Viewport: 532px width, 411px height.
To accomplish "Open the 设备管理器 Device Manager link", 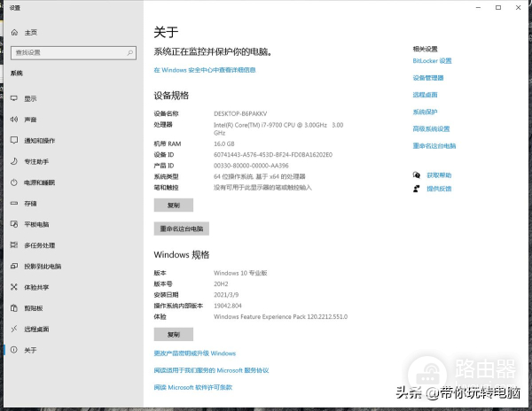I will click(x=428, y=78).
